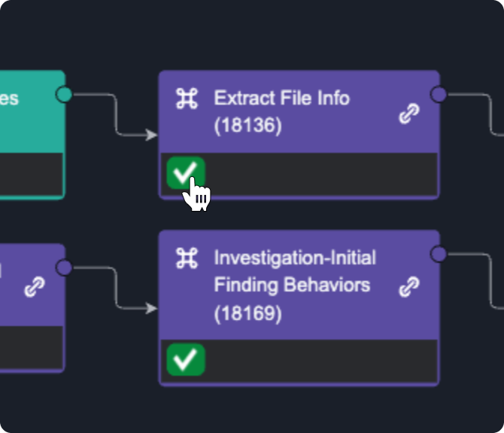Toggle the green checkmark on Extract File Info

tap(184, 173)
